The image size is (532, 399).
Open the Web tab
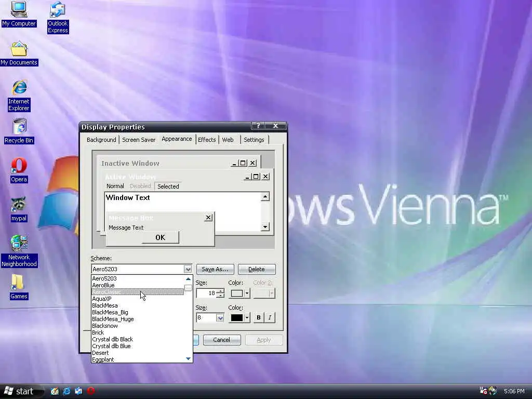point(228,140)
